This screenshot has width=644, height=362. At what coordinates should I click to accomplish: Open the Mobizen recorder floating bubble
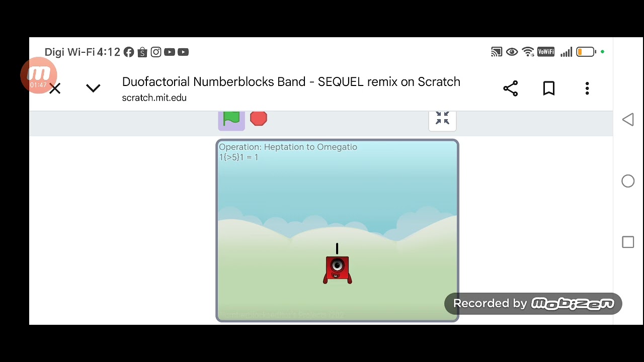pos(39,75)
